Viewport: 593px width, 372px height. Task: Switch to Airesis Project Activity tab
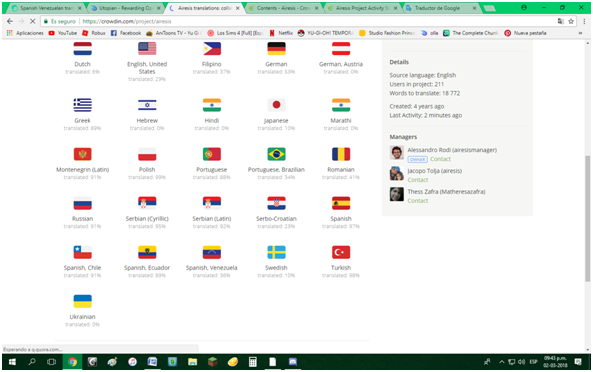[x=362, y=8]
